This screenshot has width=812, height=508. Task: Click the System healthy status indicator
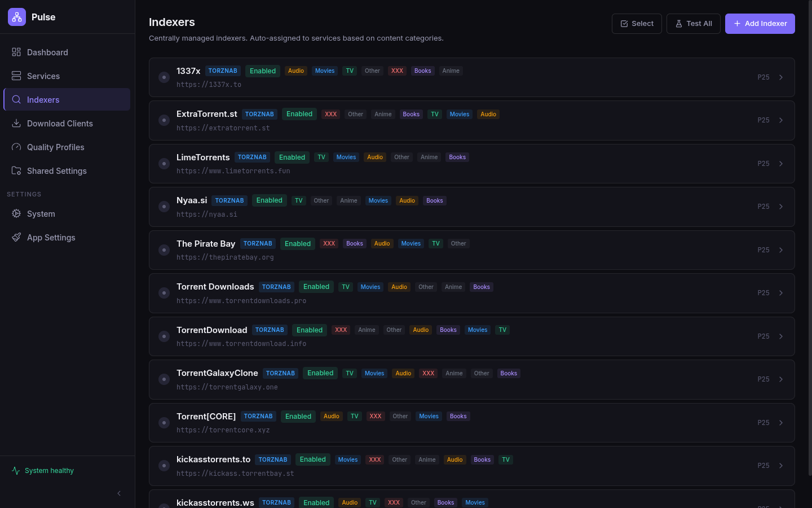[43, 471]
